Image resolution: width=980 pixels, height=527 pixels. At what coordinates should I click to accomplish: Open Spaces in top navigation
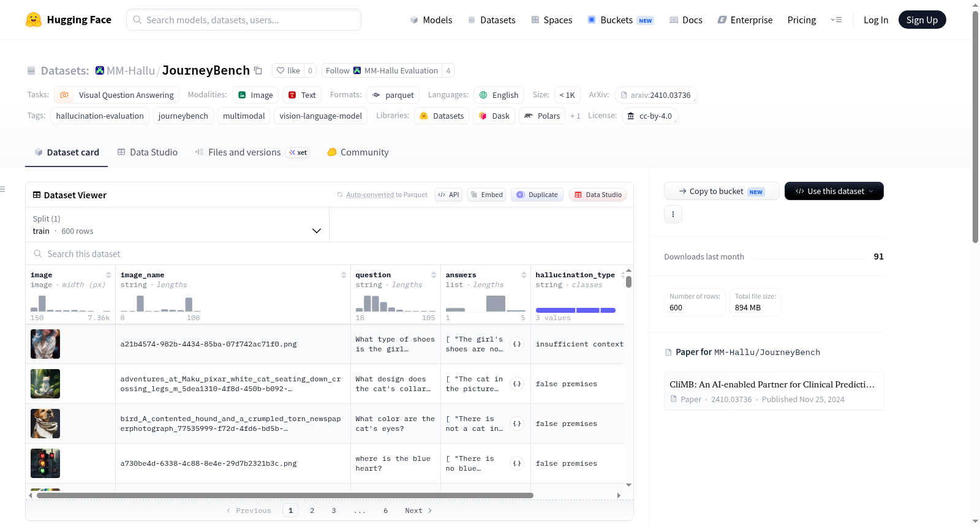(551, 20)
